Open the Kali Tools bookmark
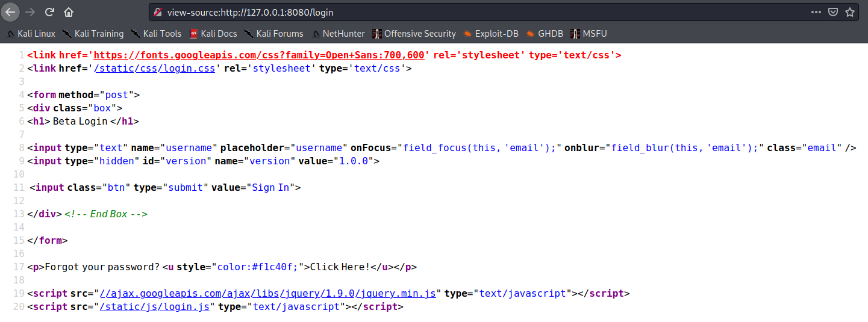This screenshot has width=868, height=322. 156,34
